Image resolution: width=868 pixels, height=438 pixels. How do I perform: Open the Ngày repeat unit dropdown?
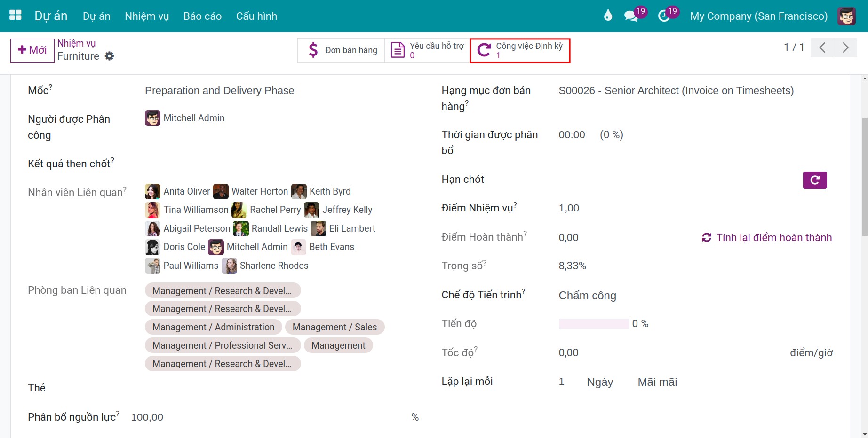point(600,382)
